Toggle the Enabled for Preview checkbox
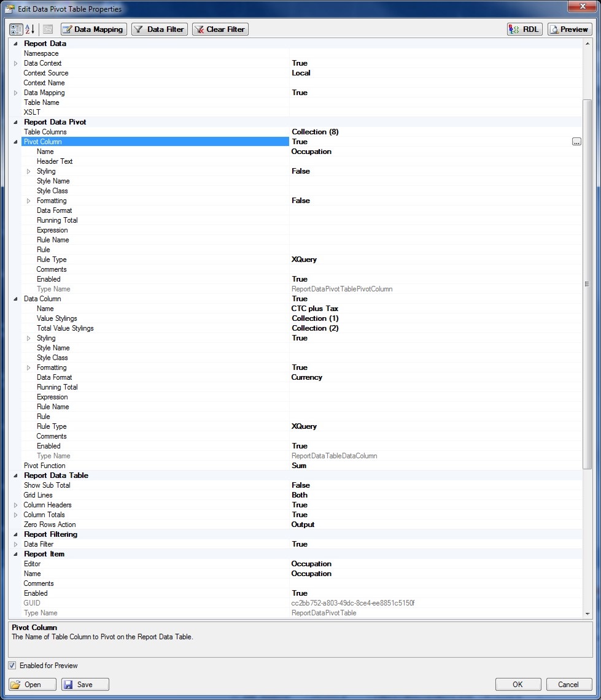This screenshot has width=601, height=700. click(12, 666)
